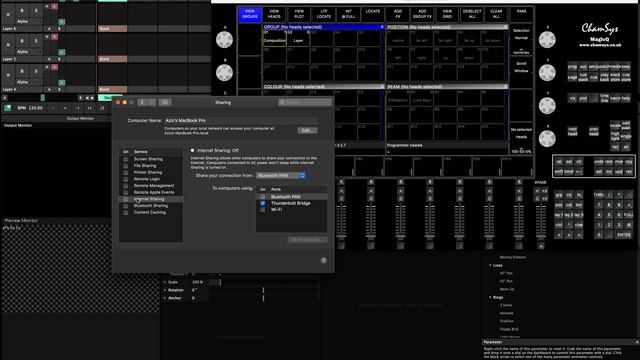Expand the Rotation parameter in Resolume

point(165,290)
